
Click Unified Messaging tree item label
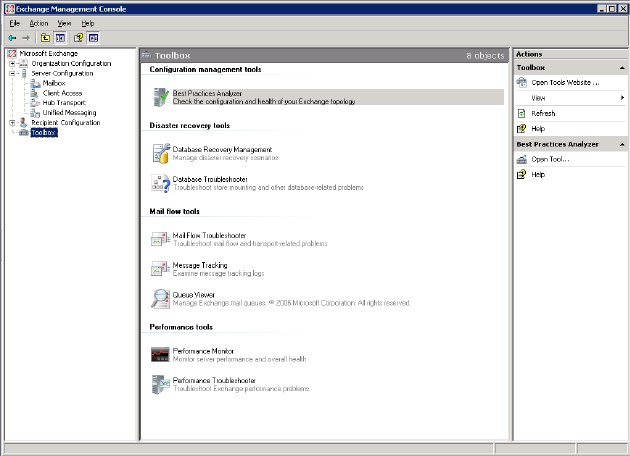click(70, 113)
